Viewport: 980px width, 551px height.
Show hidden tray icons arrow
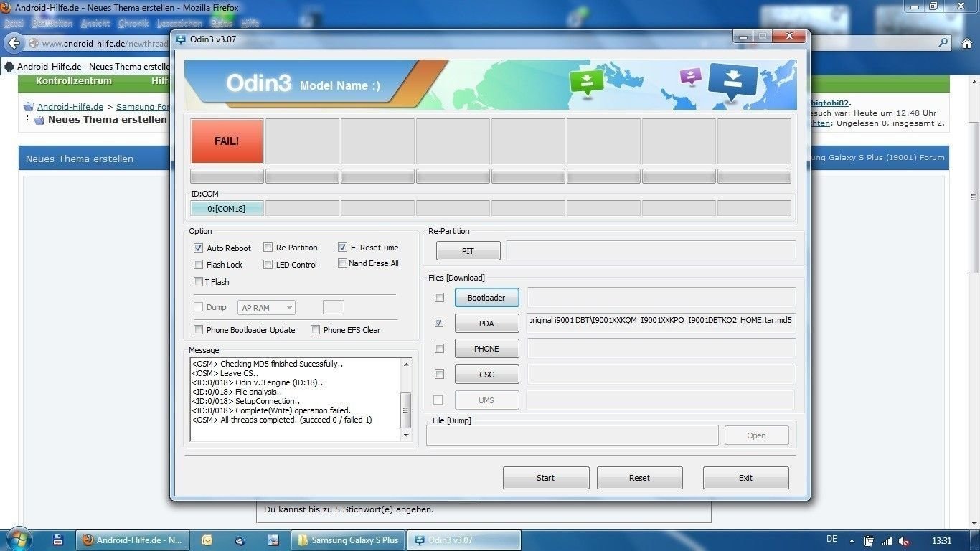point(851,540)
